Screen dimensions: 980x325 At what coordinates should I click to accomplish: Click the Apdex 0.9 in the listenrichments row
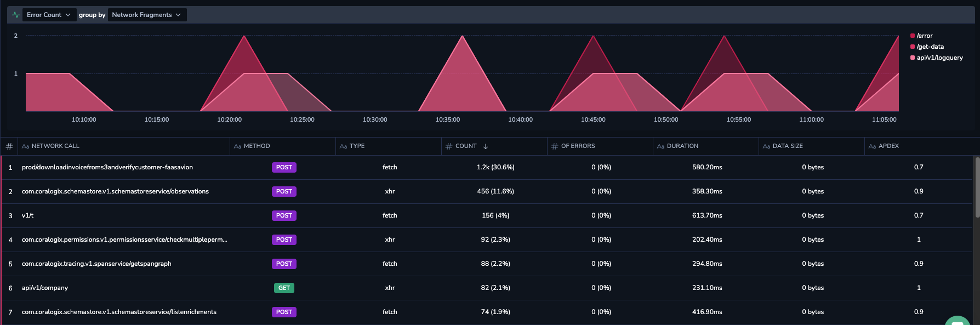pos(919,312)
